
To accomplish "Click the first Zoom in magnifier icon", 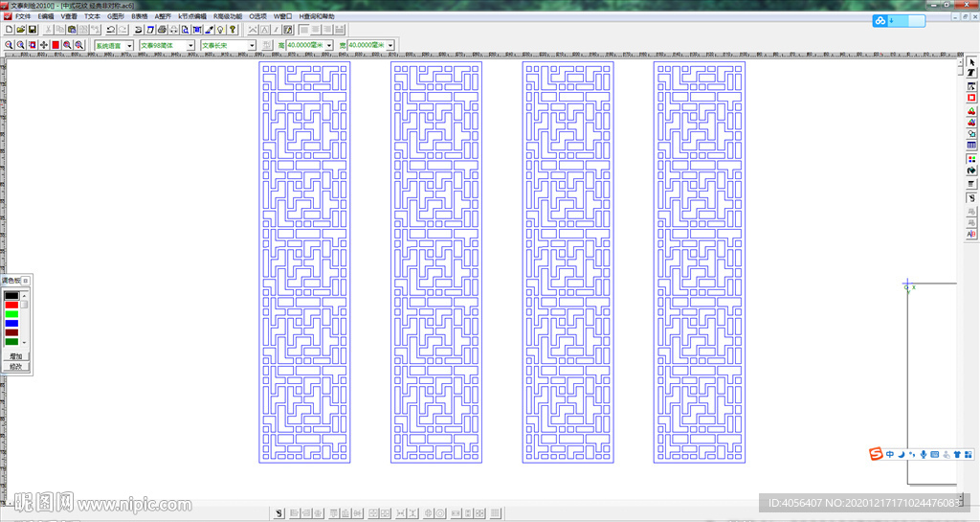I will 9,45.
